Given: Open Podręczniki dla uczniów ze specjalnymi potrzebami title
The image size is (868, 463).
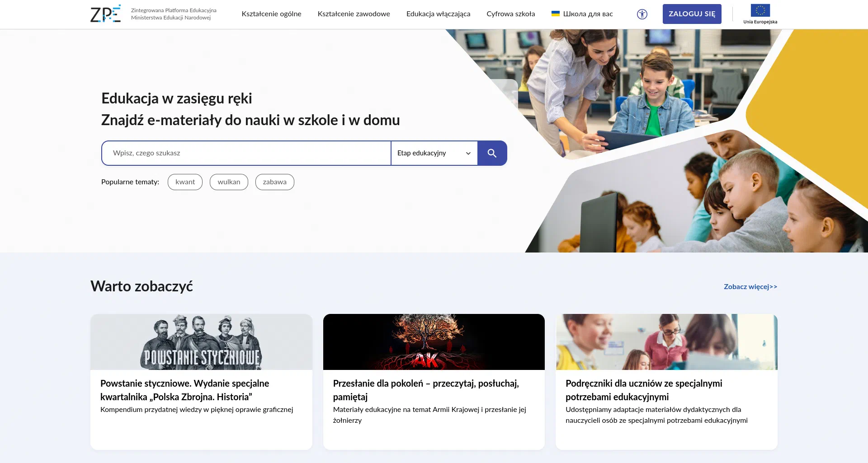Looking at the screenshot, I should [643, 390].
